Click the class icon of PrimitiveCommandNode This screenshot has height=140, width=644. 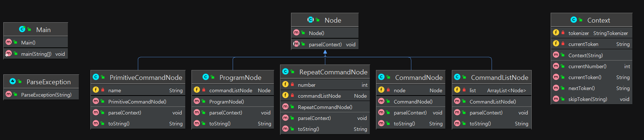pos(96,77)
